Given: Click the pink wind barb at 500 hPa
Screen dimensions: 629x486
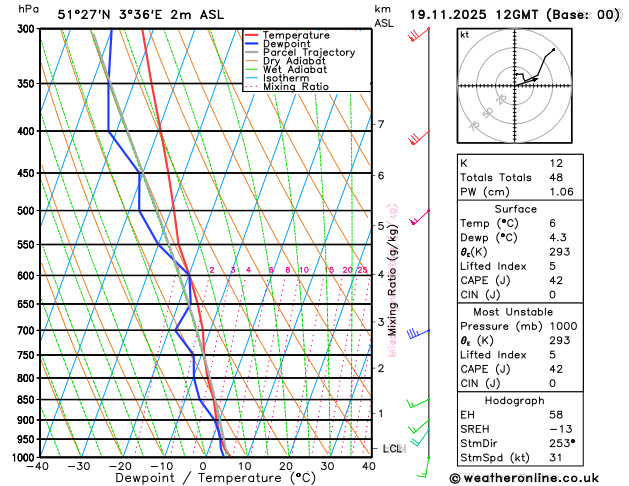Looking at the screenshot, I should (420, 217).
